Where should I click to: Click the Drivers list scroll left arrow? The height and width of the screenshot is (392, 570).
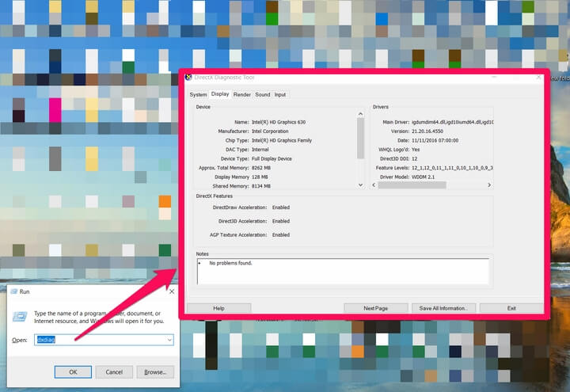click(x=374, y=185)
